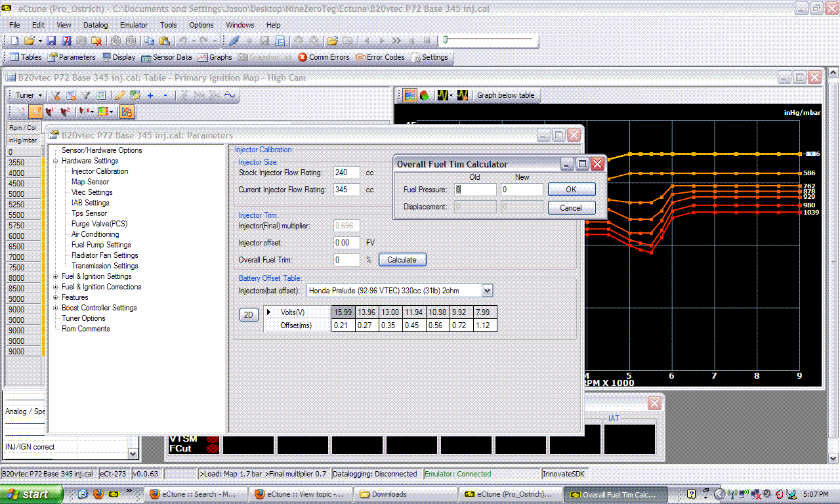
Task: Click the Calculate button for fuel trim
Action: tap(402, 260)
